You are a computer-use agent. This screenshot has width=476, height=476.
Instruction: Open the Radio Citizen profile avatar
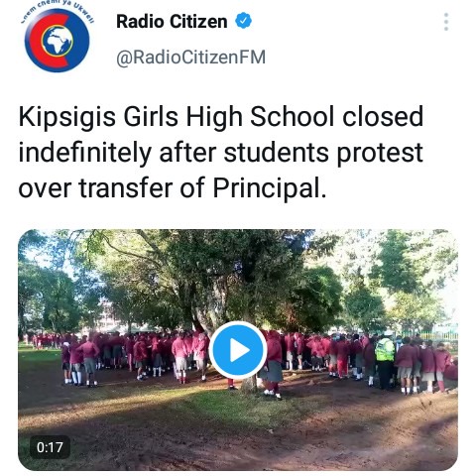pyautogui.click(x=57, y=40)
